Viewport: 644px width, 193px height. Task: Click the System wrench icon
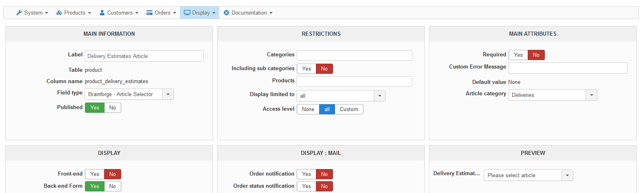(19, 13)
